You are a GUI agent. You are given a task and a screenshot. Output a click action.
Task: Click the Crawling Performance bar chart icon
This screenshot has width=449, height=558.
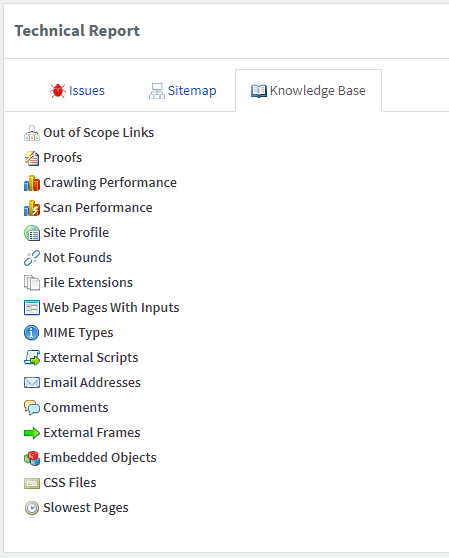[x=32, y=183]
